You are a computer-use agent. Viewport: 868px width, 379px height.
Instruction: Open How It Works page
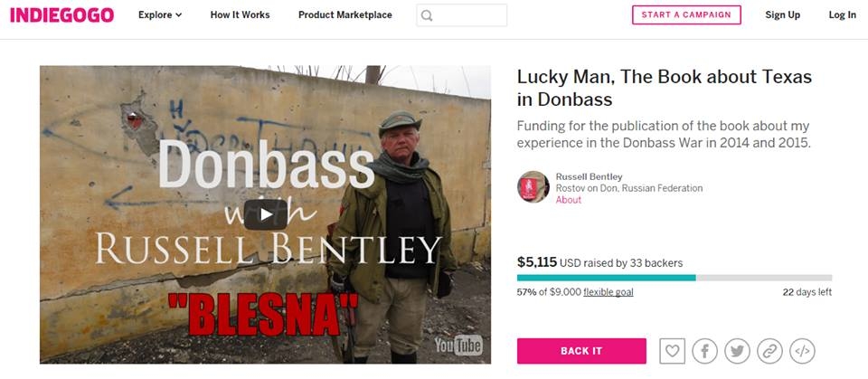pos(240,15)
